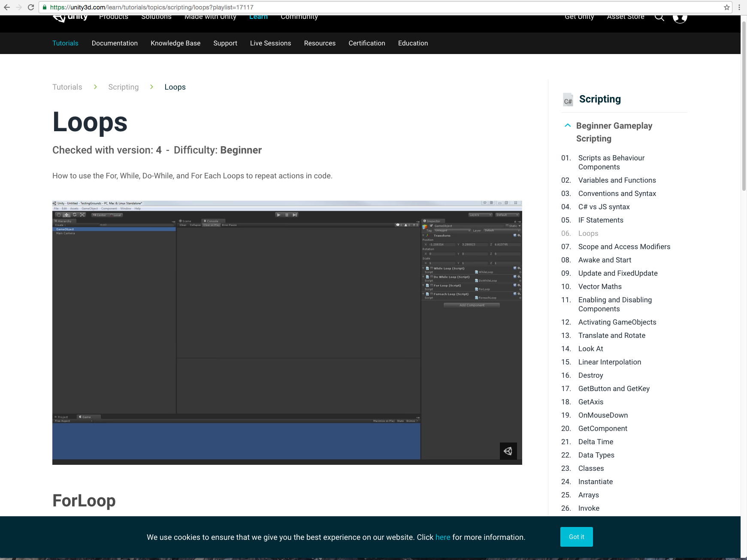Screen dimensions: 747x560
Task: Click the step button in the Unity editor screenshot
Action: coord(294,215)
